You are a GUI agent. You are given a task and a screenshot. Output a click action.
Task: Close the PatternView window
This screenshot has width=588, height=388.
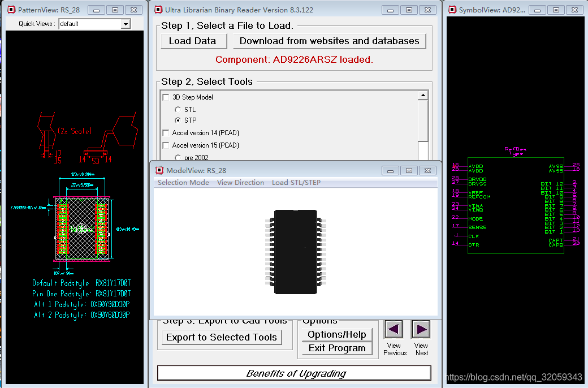[x=133, y=10]
